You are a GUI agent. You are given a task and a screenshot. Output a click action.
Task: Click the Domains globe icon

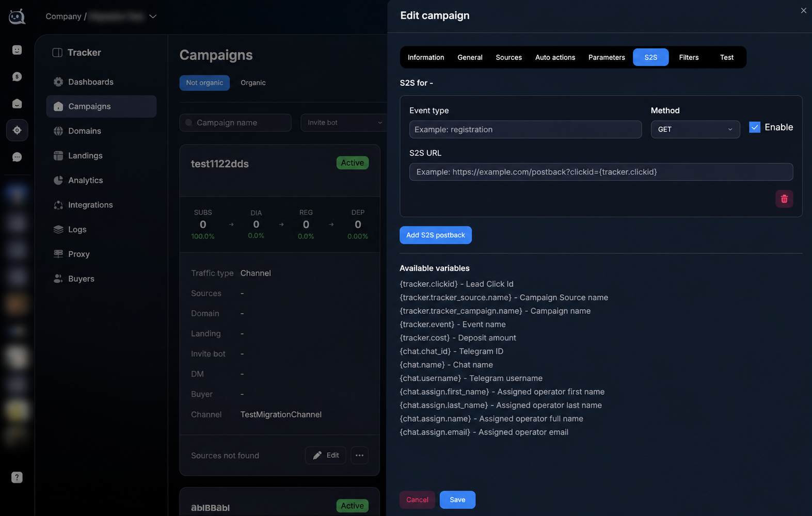[58, 131]
